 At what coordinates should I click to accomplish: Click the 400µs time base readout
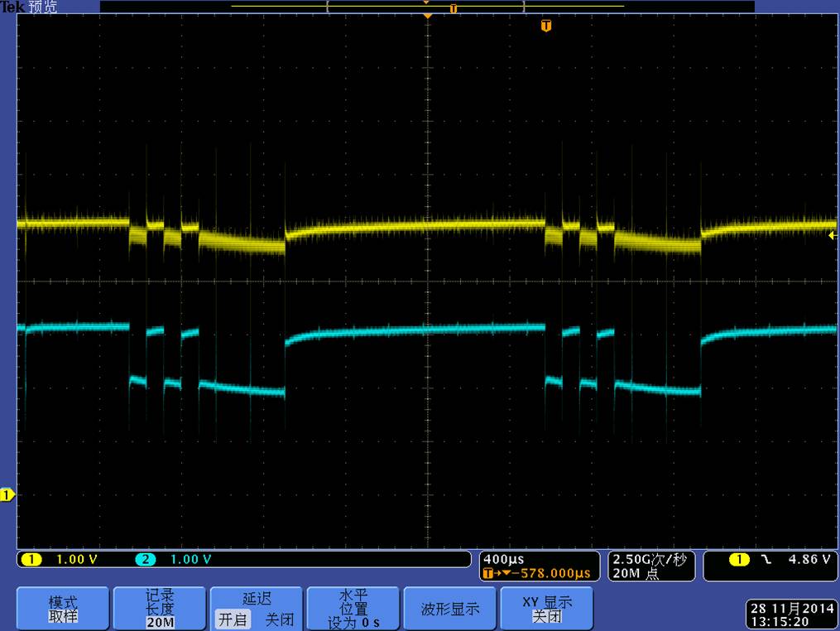point(505,560)
